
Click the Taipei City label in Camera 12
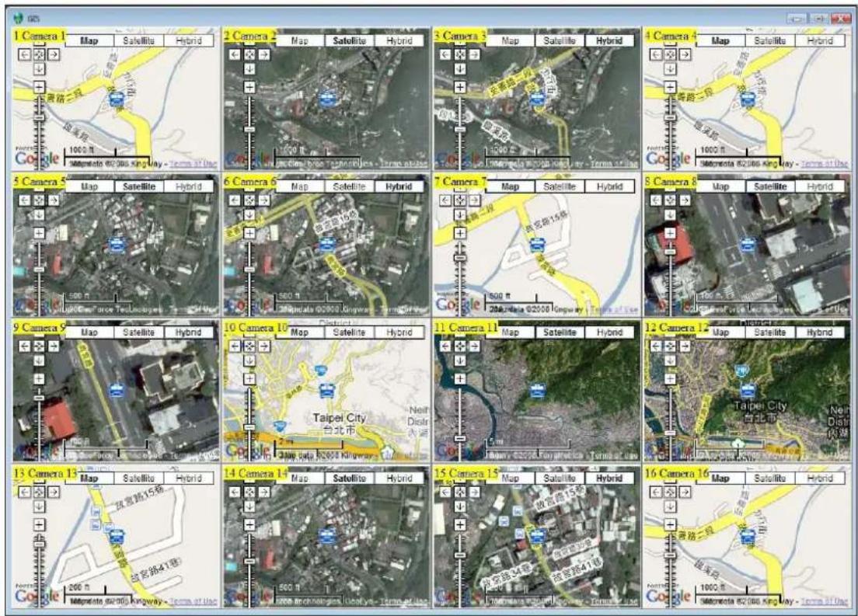[759, 406]
